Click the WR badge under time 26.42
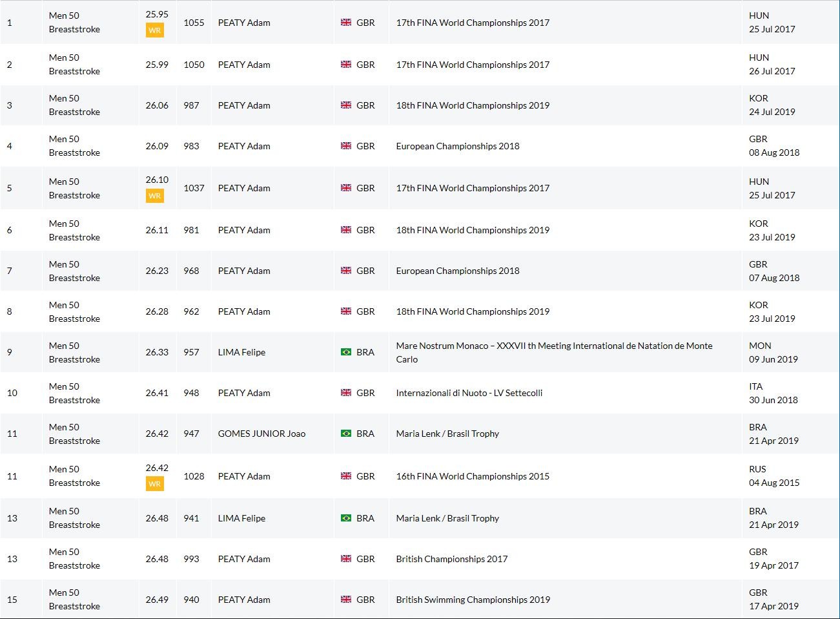Screen dimensions: 840x619 [x=154, y=484]
